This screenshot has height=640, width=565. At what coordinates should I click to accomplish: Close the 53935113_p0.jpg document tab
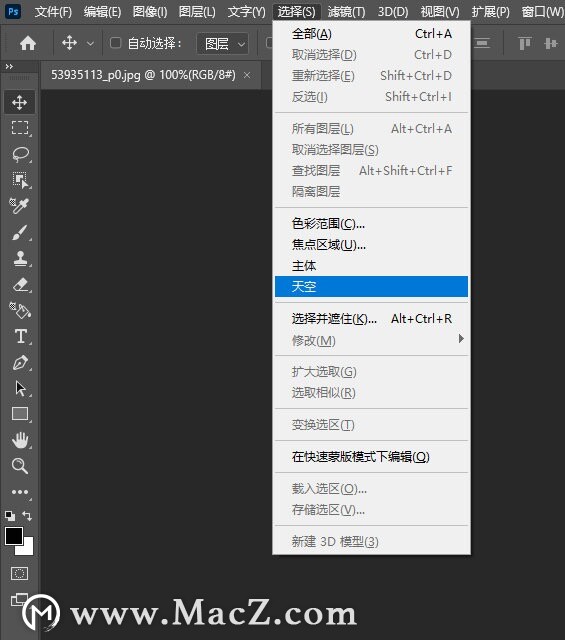click(x=247, y=75)
